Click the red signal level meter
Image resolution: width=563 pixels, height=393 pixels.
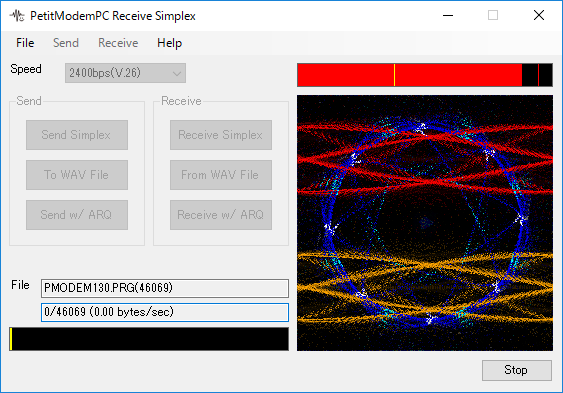(425, 75)
